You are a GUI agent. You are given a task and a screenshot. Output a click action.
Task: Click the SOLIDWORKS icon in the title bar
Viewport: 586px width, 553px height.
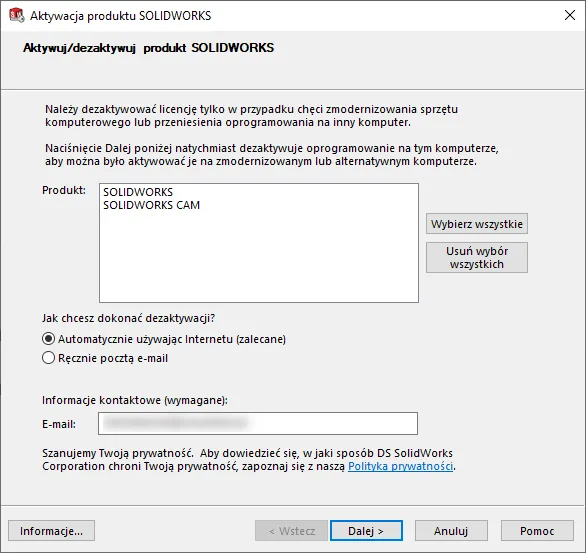[16, 15]
